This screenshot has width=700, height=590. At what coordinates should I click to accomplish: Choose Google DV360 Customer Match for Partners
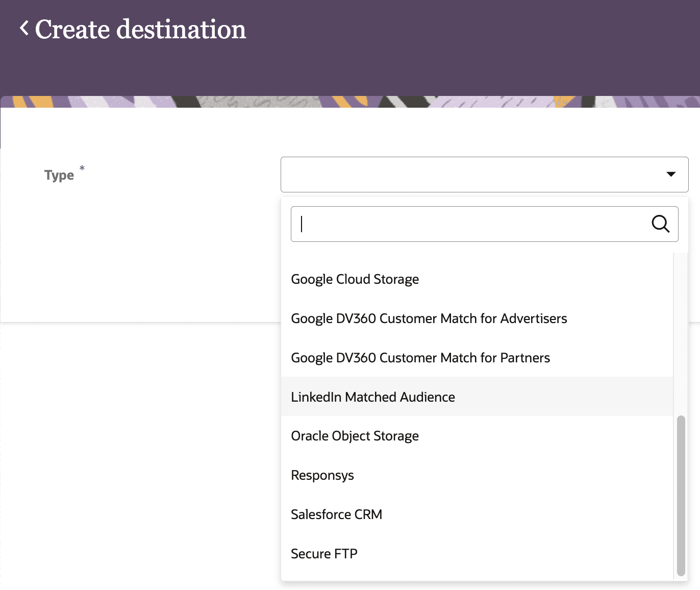[420, 357]
